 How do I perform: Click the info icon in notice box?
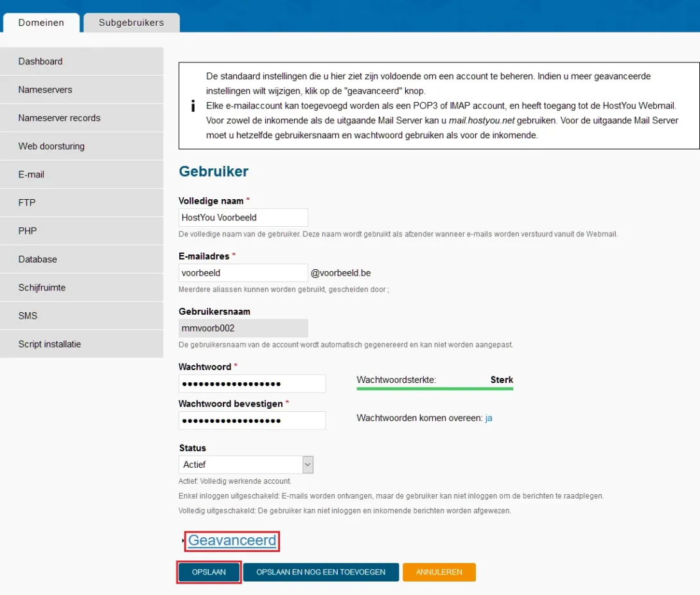[x=193, y=107]
